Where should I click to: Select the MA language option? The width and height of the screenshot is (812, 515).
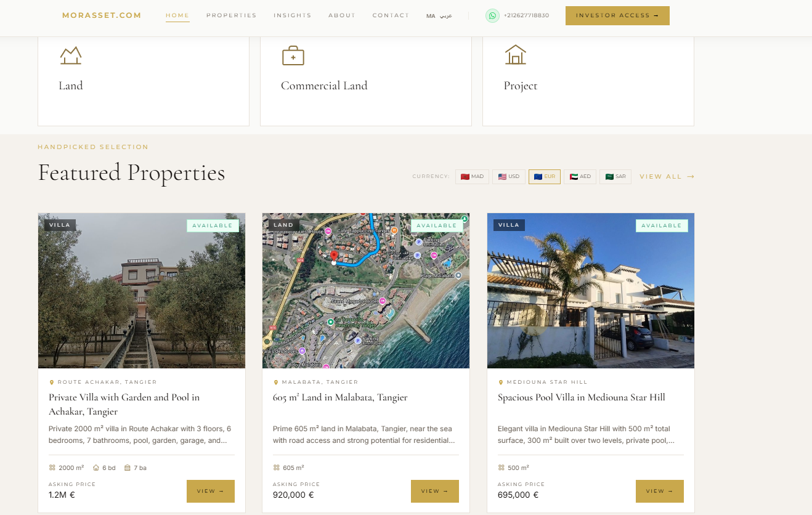pos(431,16)
